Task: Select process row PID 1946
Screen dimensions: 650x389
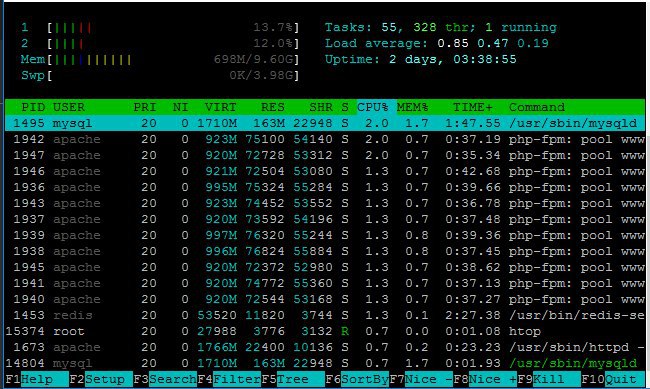Action: pos(325,171)
